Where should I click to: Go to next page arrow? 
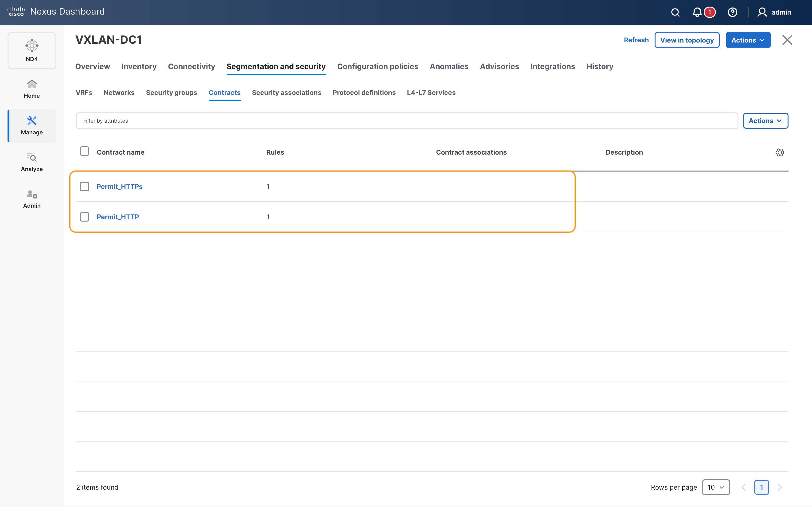pyautogui.click(x=780, y=487)
